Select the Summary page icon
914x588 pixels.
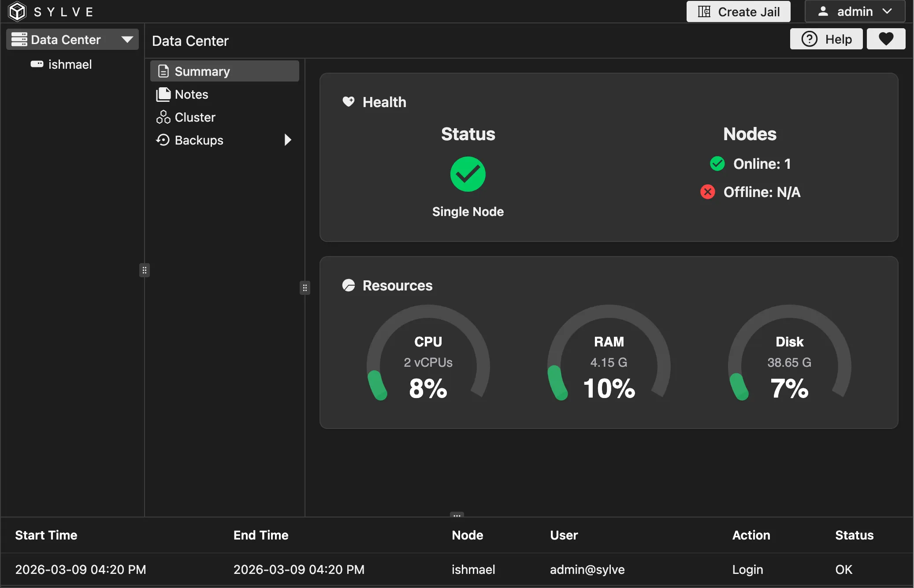click(163, 71)
